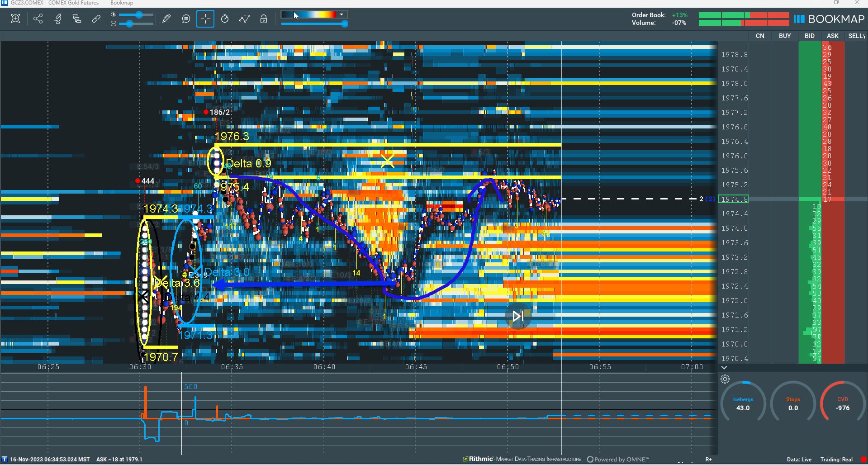This screenshot has height=465, width=868.
Task: Click the zoom-to-fit chart icon
Action: point(15,19)
